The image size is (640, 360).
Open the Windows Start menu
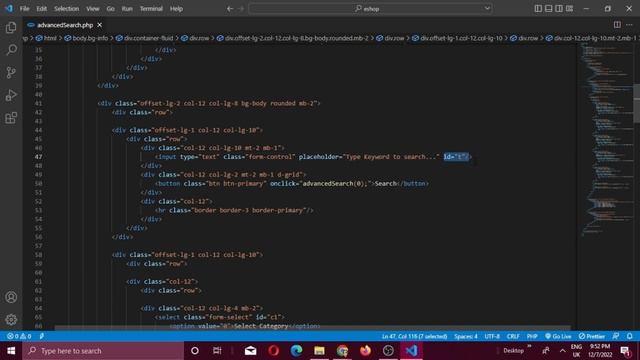click(x=11, y=351)
